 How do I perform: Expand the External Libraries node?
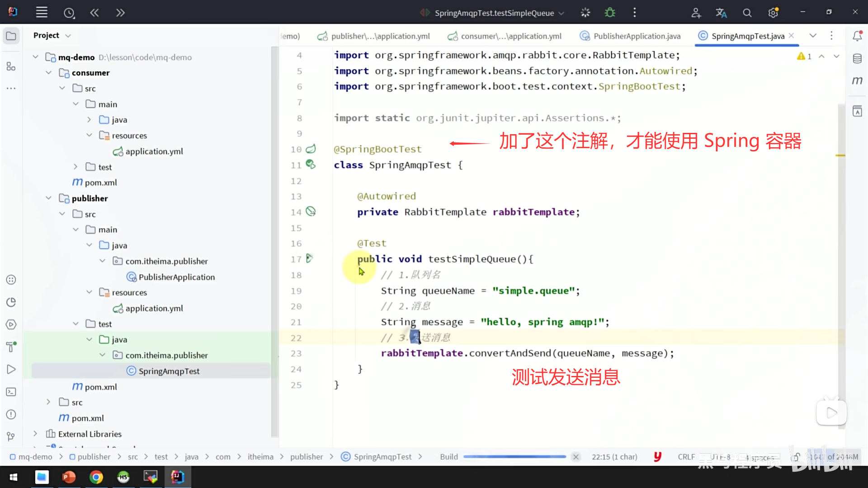[x=35, y=434]
